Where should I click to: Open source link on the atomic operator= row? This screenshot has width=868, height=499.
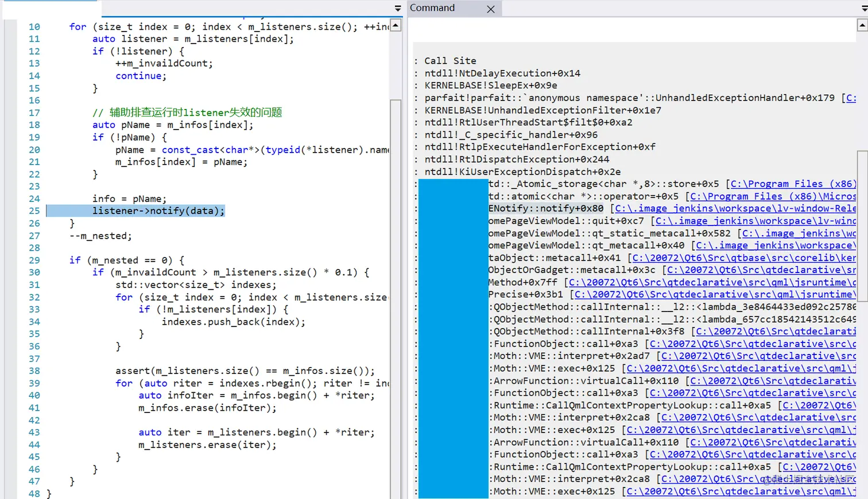(x=773, y=196)
